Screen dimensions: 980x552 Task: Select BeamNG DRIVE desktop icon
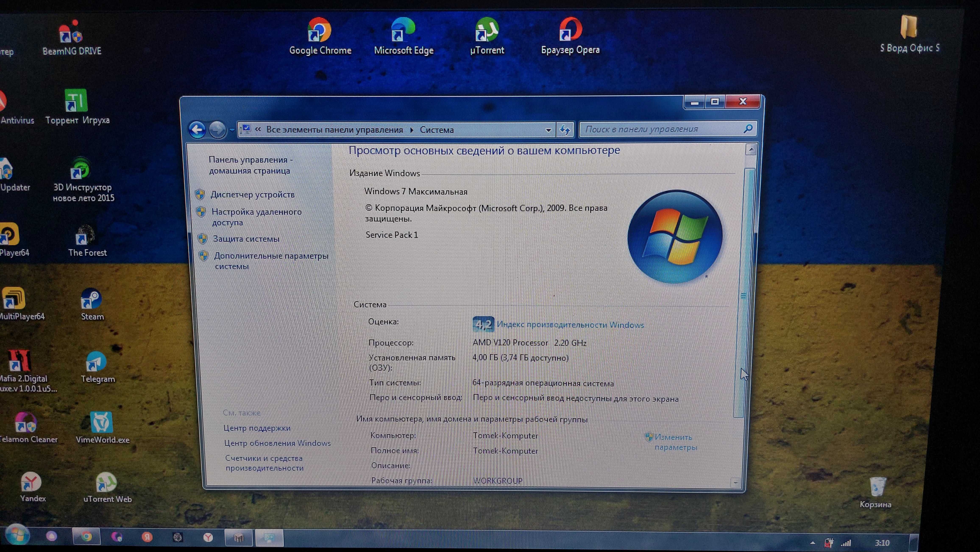[71, 38]
